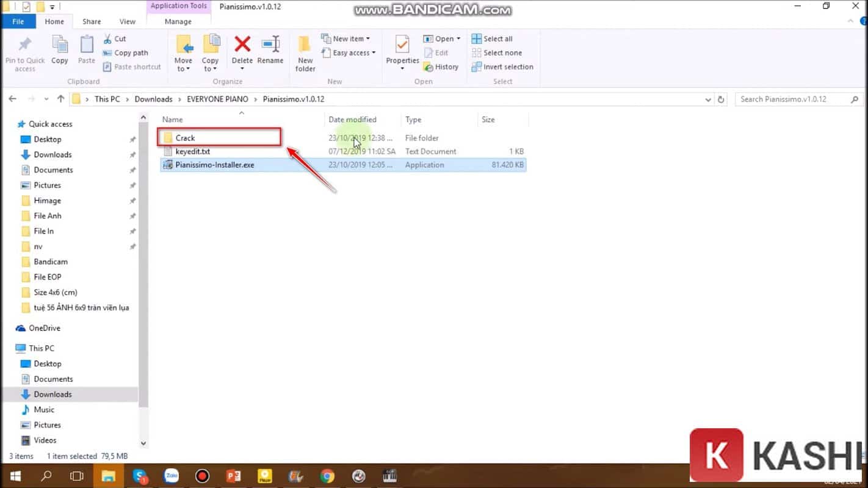The image size is (868, 488).
Task: Open Chrome from the taskbar
Action: click(x=327, y=476)
